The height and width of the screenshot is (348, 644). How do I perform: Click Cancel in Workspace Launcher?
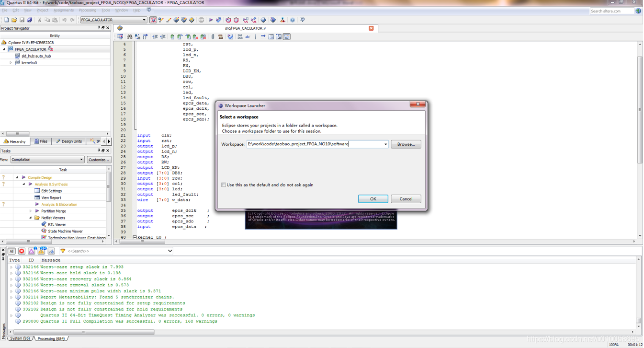pyautogui.click(x=406, y=199)
